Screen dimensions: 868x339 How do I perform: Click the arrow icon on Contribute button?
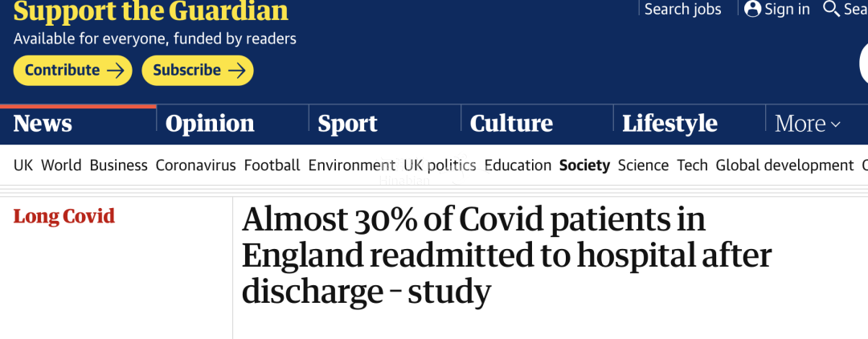click(116, 70)
